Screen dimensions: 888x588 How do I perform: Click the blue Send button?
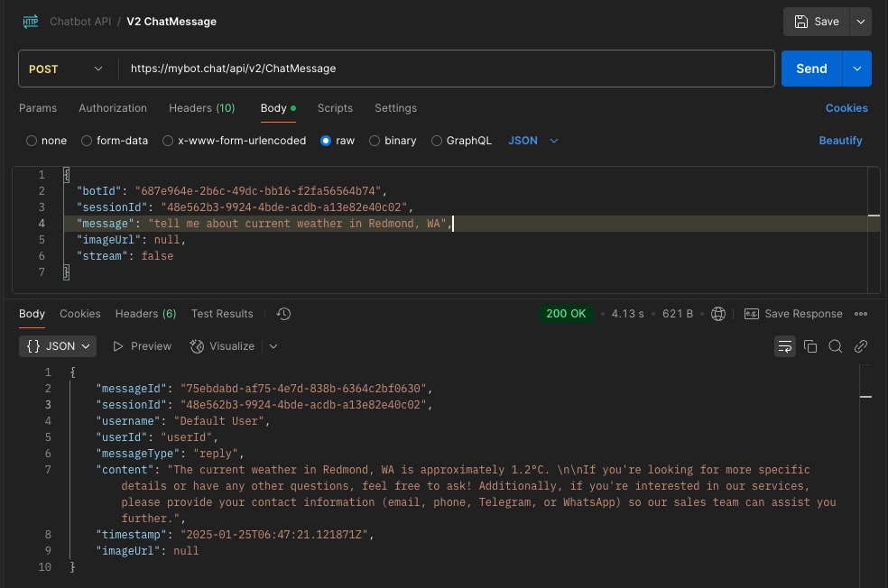[x=811, y=69]
